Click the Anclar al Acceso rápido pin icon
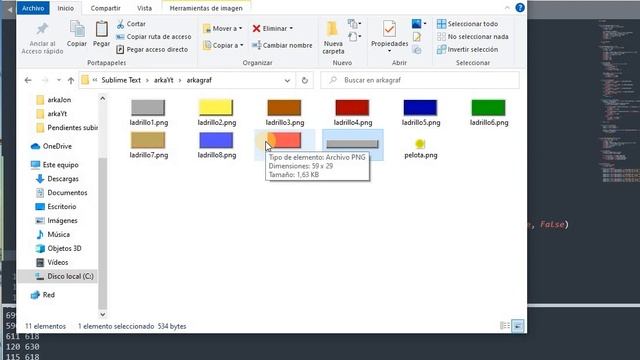The image size is (640, 360). 42,29
